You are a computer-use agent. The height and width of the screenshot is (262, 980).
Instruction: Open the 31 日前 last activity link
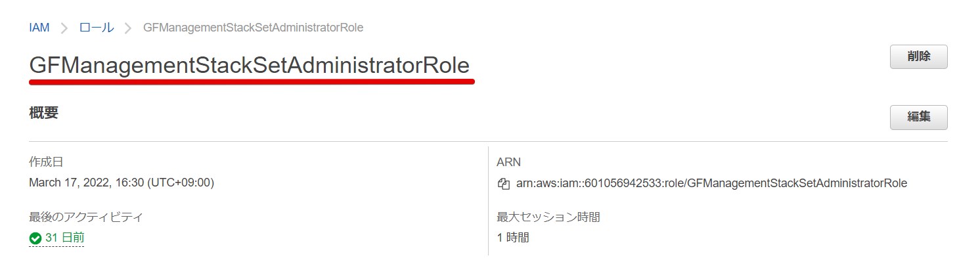point(64,238)
